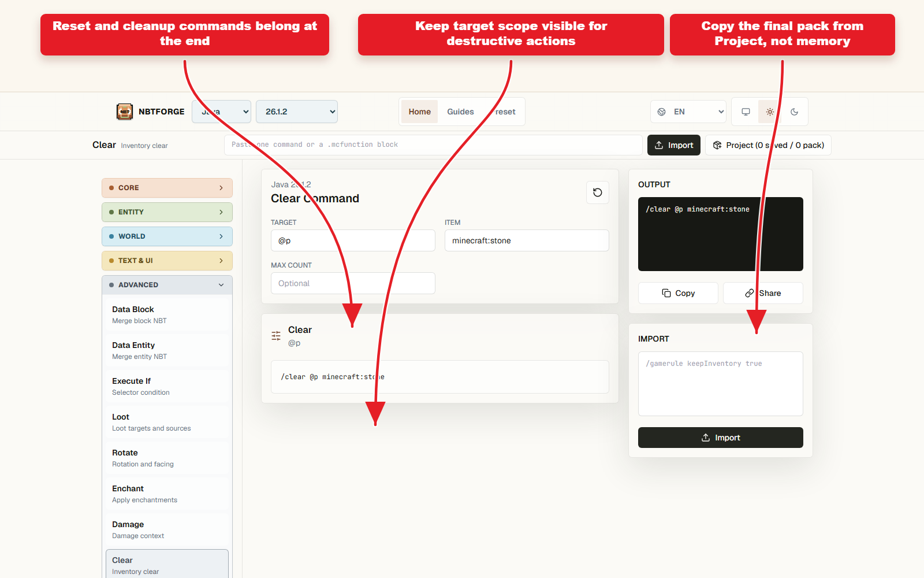Select Clear Inventory clear item
The image size is (924, 578).
tap(167, 564)
